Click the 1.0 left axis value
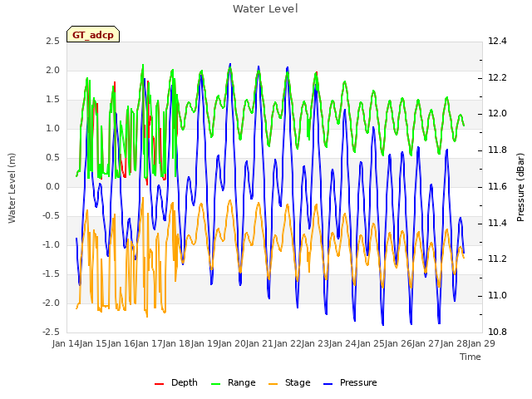The height and width of the screenshot is (399, 532). tap(52, 128)
